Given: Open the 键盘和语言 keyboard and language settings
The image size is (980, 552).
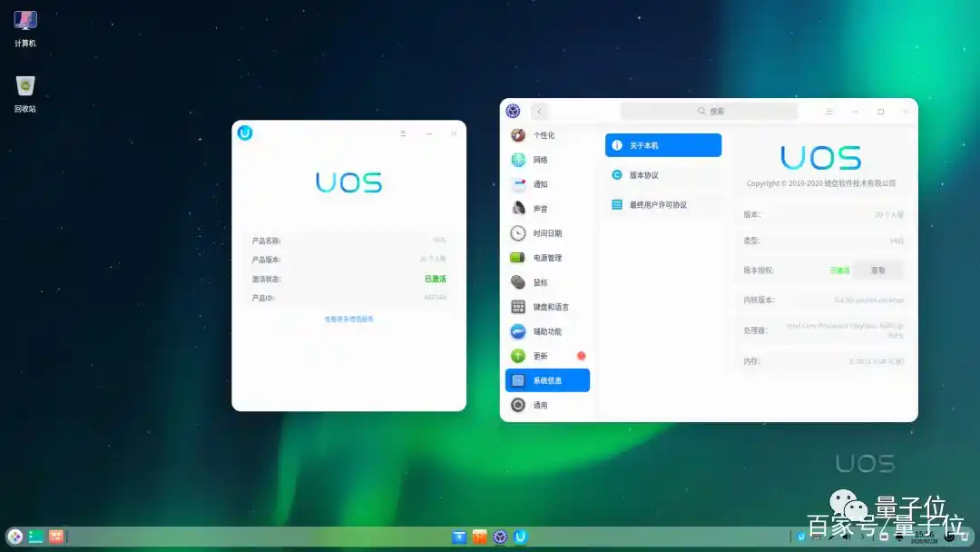Looking at the screenshot, I should pyautogui.click(x=547, y=307).
